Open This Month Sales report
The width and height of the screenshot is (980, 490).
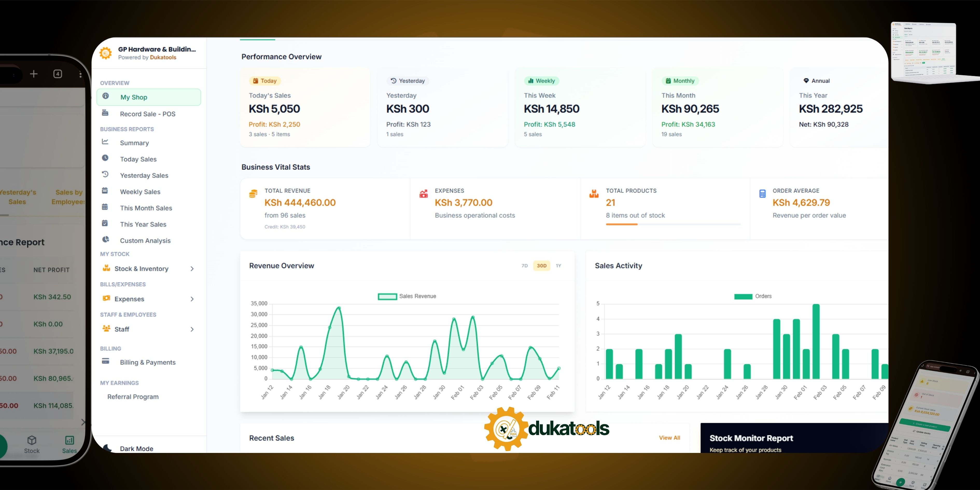pyautogui.click(x=146, y=208)
